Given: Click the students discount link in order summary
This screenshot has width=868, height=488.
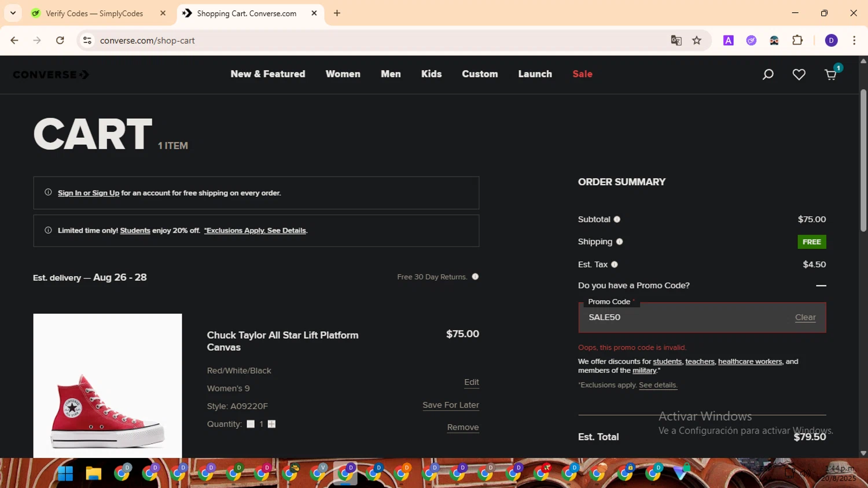Looking at the screenshot, I should click(667, 362).
